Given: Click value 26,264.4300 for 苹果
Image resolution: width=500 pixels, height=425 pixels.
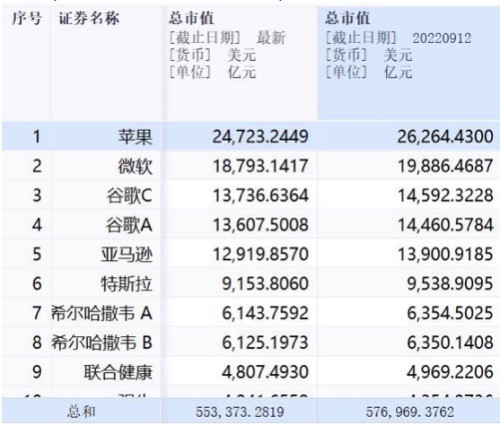Looking at the screenshot, I should pos(445,136).
